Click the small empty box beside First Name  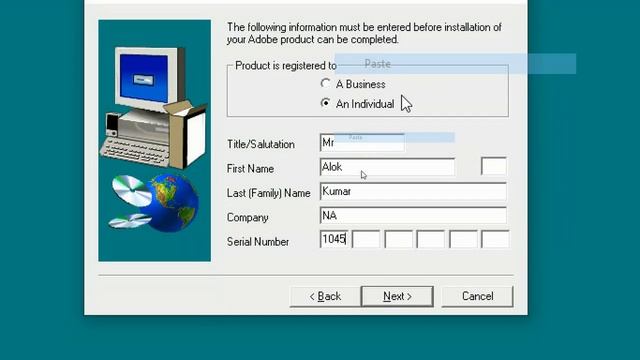pos(493,166)
